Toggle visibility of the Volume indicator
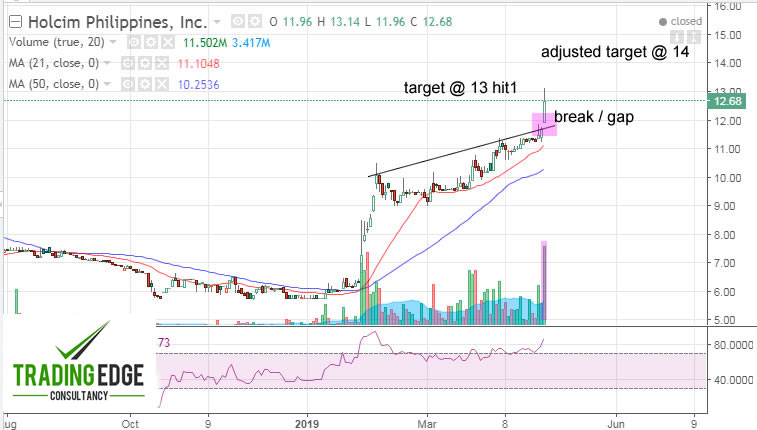 tap(134, 42)
